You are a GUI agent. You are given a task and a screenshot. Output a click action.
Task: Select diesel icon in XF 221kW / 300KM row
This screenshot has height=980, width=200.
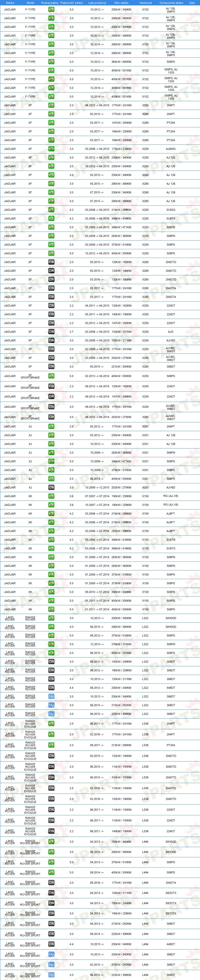click(51, 366)
